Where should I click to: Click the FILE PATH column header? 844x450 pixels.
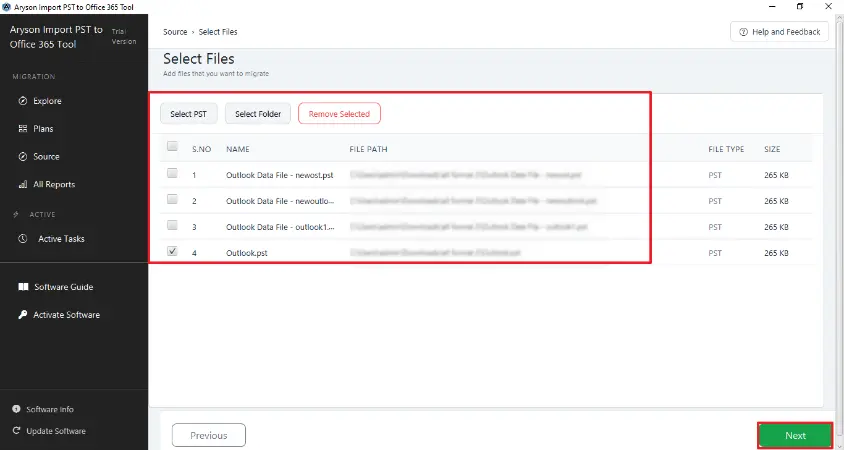click(x=368, y=149)
